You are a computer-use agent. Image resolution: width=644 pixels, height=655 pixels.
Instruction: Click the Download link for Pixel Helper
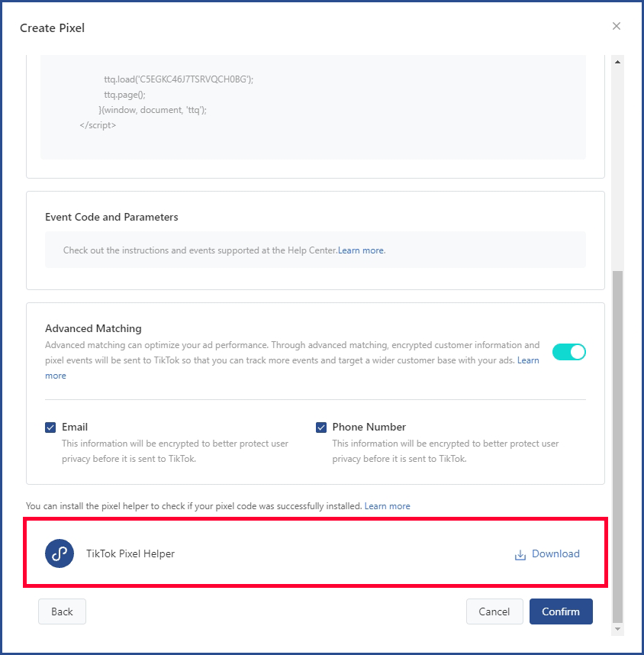pos(555,554)
